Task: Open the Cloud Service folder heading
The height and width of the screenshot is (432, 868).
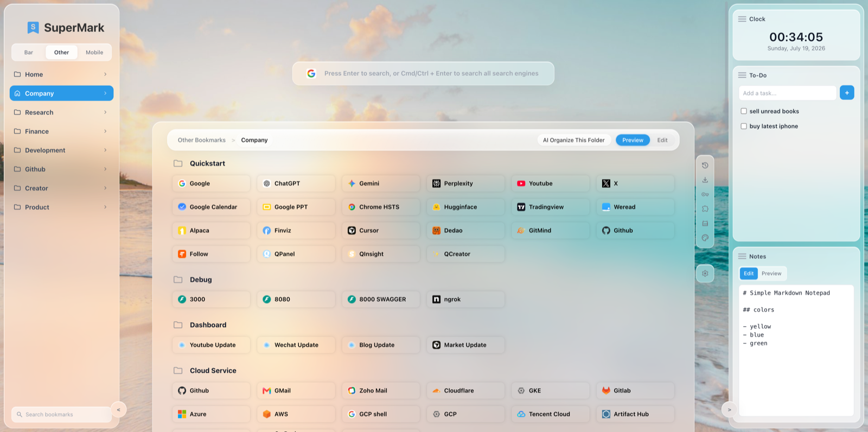Action: tap(213, 371)
